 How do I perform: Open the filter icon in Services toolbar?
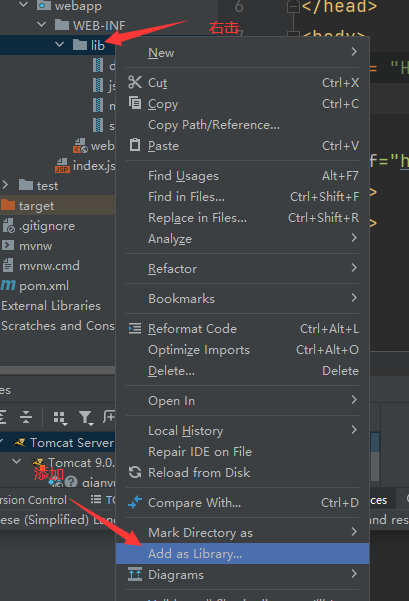(85, 417)
